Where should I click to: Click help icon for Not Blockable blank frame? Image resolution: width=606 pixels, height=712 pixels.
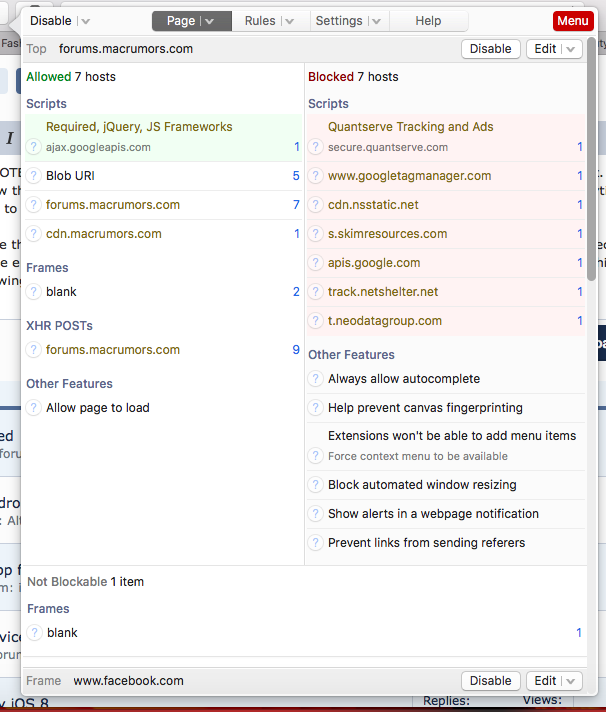(34, 633)
